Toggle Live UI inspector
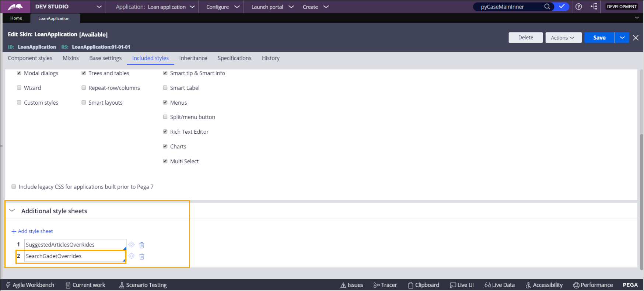This screenshot has height=291, width=644. [462, 285]
